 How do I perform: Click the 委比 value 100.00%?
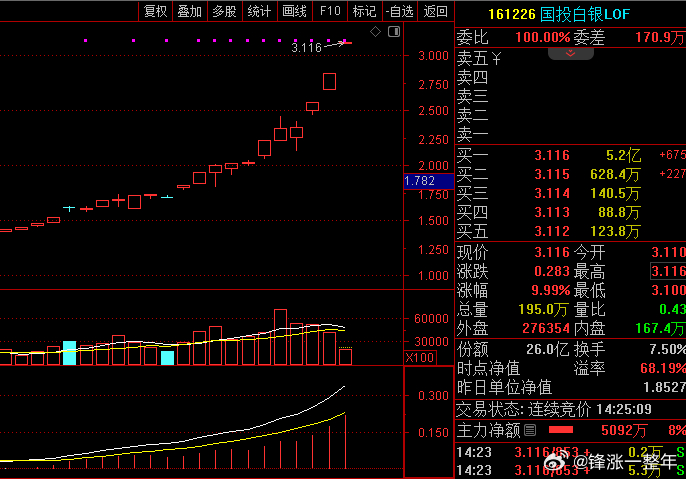[542, 37]
